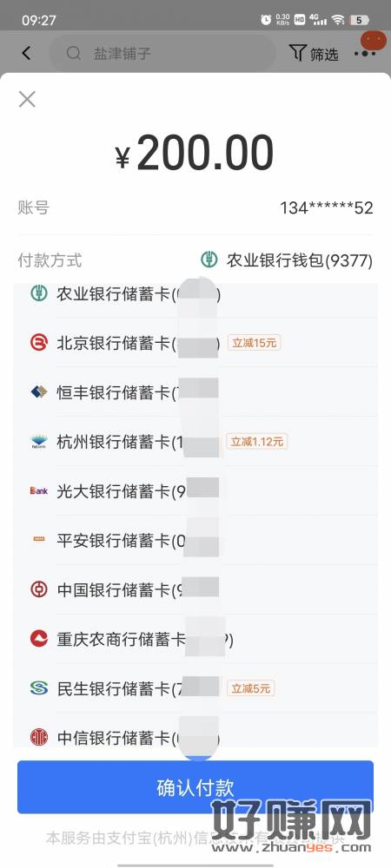Image resolution: width=391 pixels, height=868 pixels.
Task: Click the 确认付款 button
Action: point(195,786)
